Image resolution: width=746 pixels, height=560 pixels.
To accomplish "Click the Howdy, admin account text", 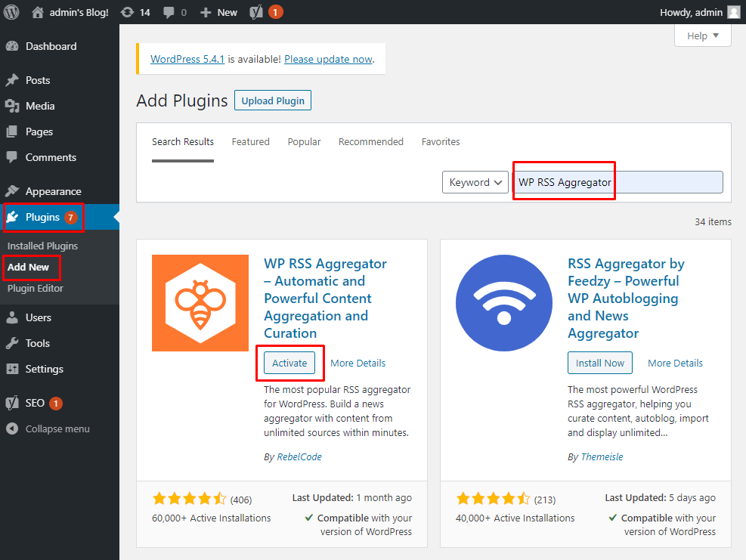I will (692, 12).
